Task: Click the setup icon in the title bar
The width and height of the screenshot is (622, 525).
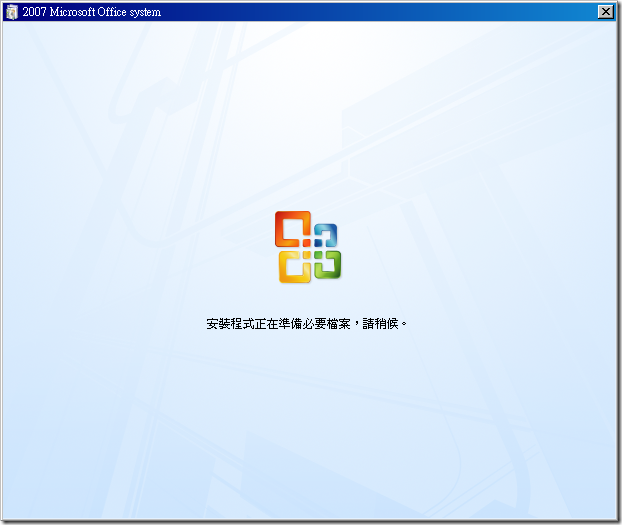Action: coord(12,12)
